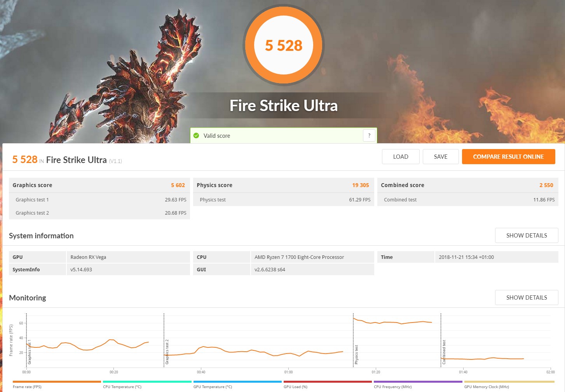Viewport: 565px width, 392px height.
Task: Select the 11.86 FPS value
Action: [544, 199]
